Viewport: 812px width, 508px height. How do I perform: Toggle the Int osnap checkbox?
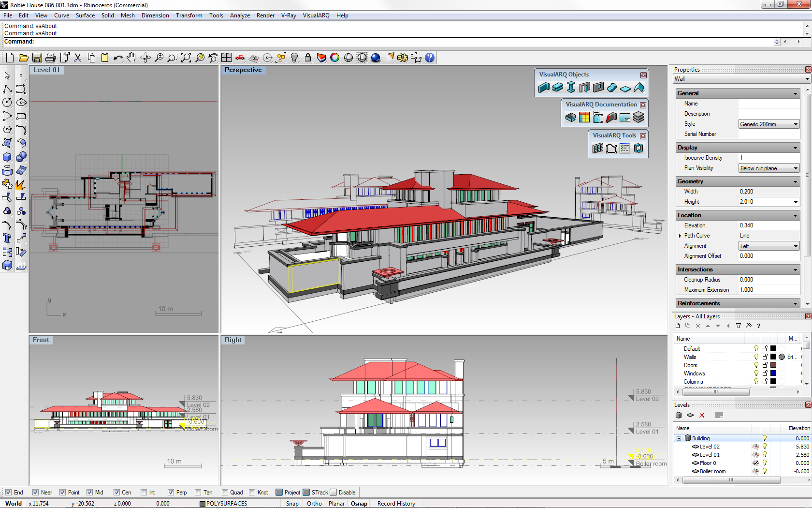(x=144, y=493)
